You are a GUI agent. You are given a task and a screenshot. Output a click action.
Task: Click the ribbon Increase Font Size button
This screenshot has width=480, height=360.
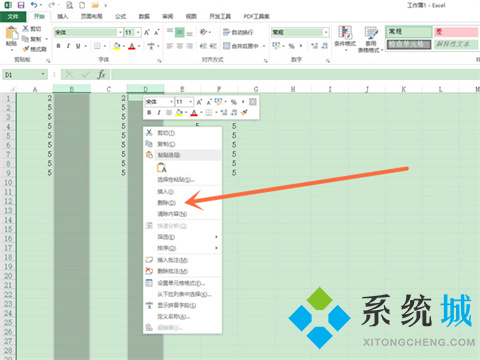147,32
